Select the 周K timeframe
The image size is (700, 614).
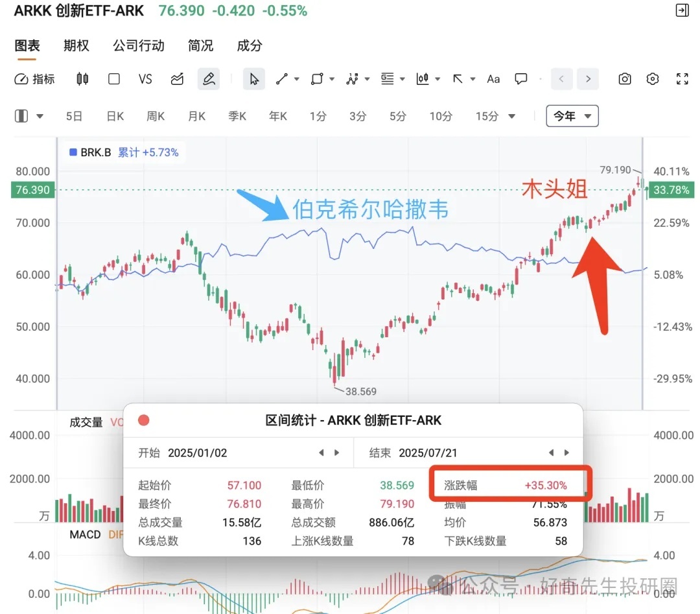click(x=156, y=117)
